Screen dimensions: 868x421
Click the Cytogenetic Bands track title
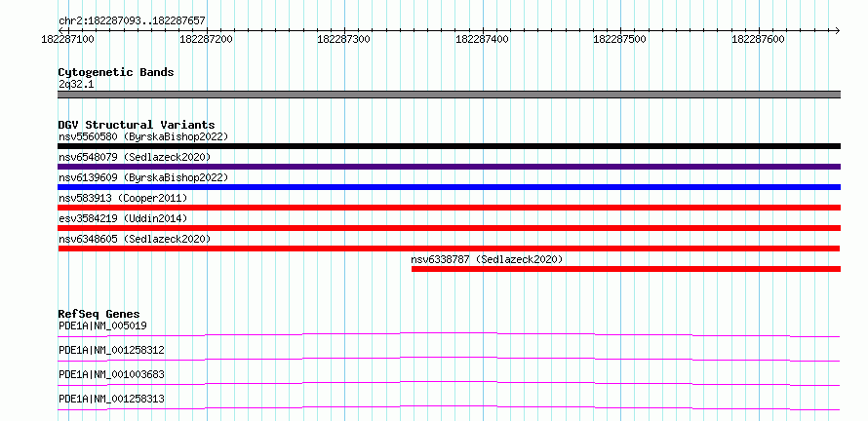[116, 72]
